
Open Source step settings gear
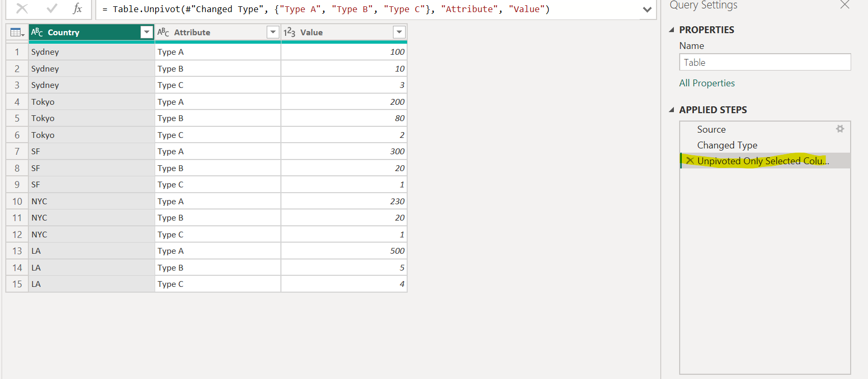coord(840,129)
